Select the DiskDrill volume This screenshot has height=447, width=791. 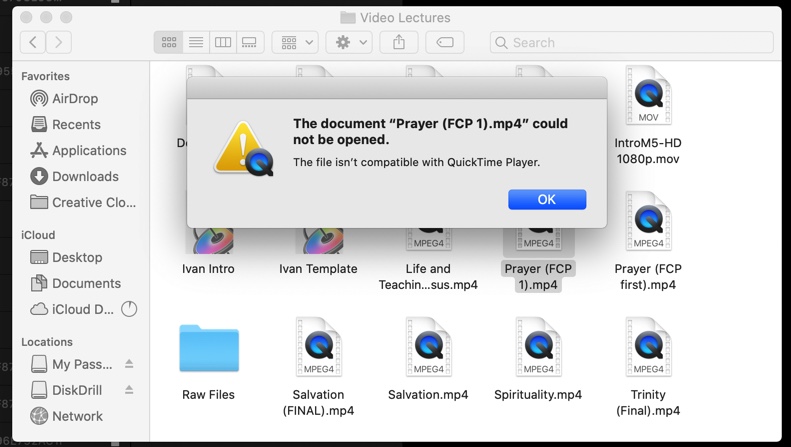click(x=66, y=390)
